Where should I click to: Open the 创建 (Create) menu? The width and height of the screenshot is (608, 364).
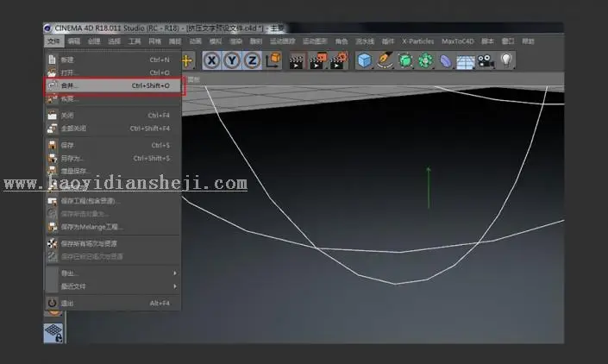click(x=94, y=41)
